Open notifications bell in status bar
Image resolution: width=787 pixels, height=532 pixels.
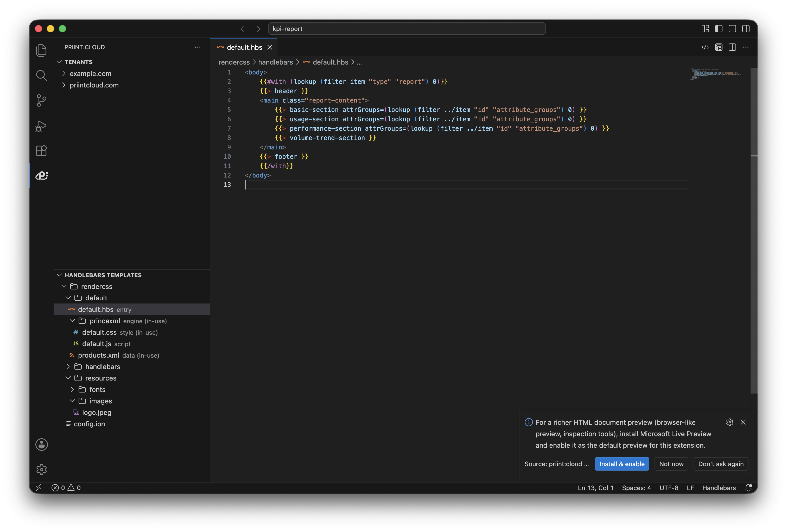748,488
